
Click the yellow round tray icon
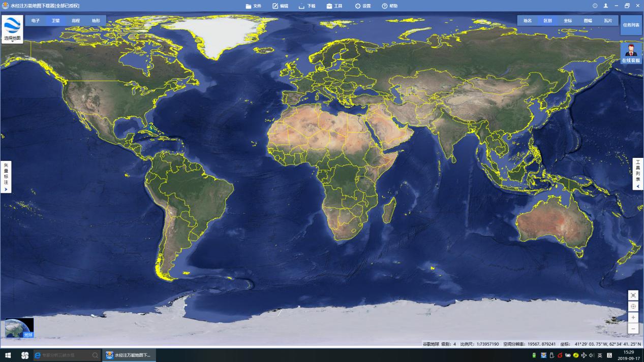(x=575, y=355)
